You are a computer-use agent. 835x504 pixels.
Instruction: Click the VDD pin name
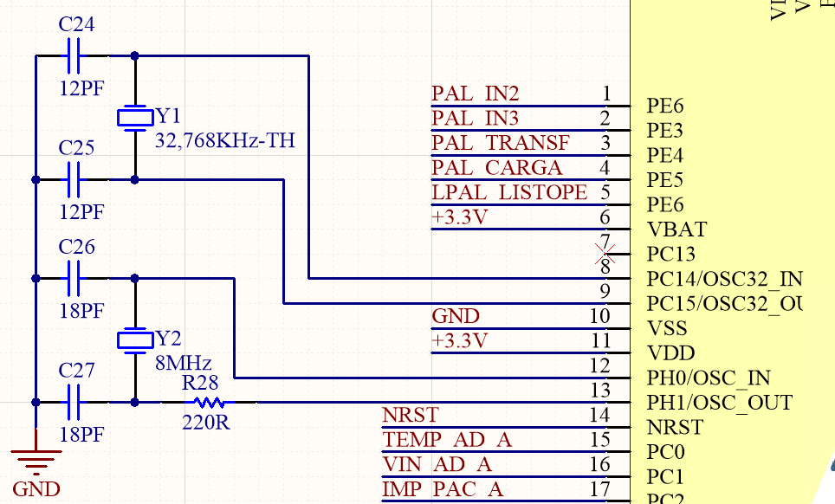671,353
